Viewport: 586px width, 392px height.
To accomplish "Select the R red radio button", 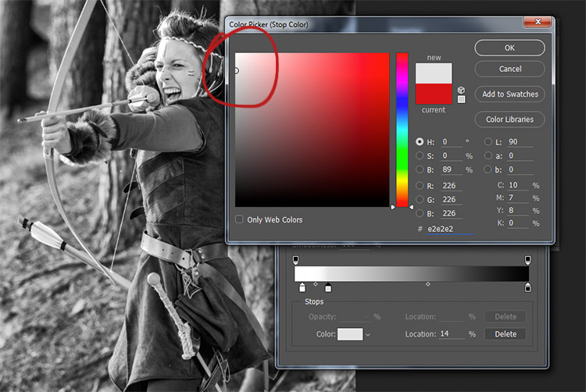I will [x=420, y=186].
